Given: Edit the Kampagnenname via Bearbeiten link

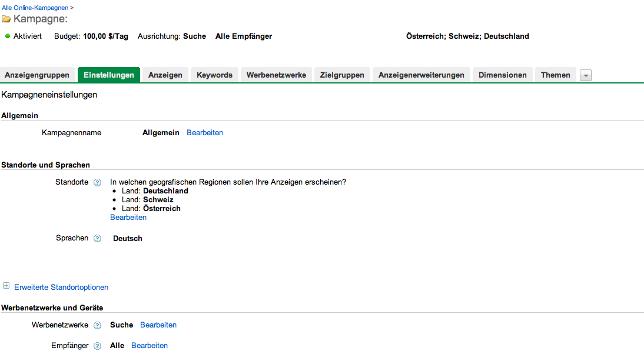Looking at the screenshot, I should 205,133.
